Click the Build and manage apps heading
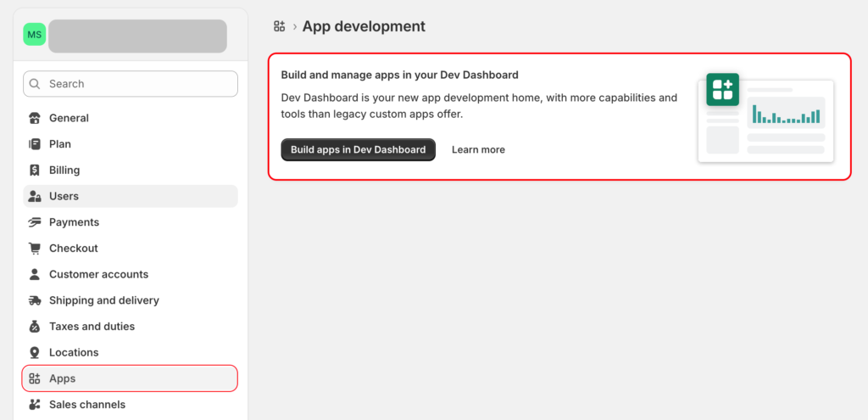This screenshot has width=868, height=420. 400,75
